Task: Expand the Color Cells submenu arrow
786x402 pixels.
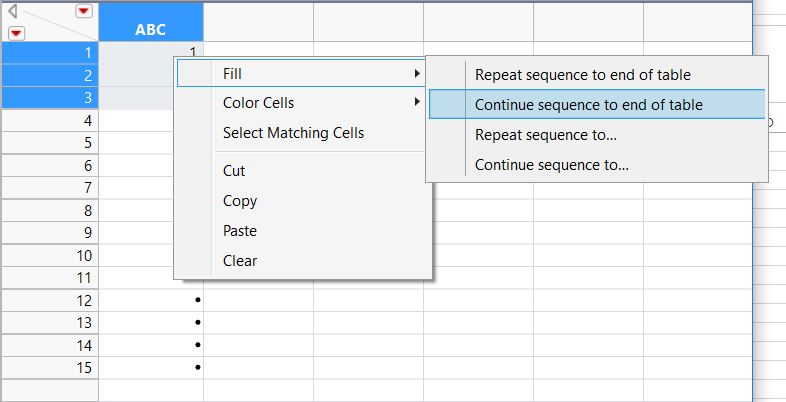Action: (417, 102)
